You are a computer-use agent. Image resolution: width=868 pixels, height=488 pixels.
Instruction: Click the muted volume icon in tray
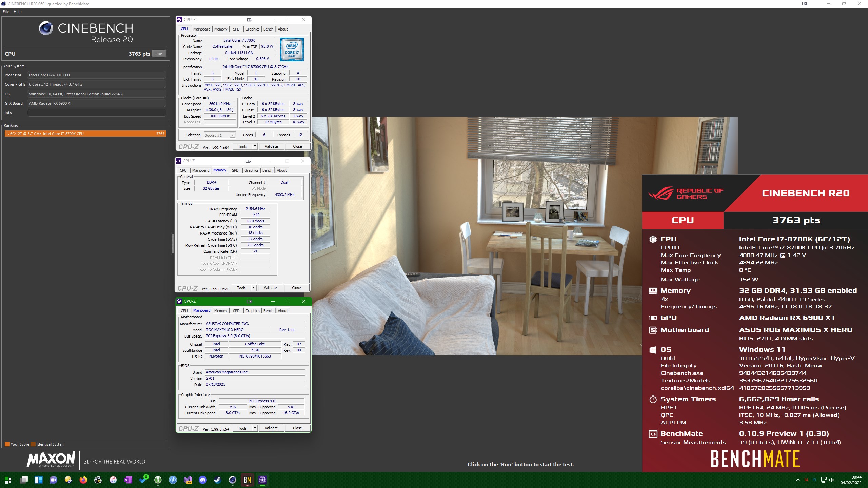tap(832, 480)
